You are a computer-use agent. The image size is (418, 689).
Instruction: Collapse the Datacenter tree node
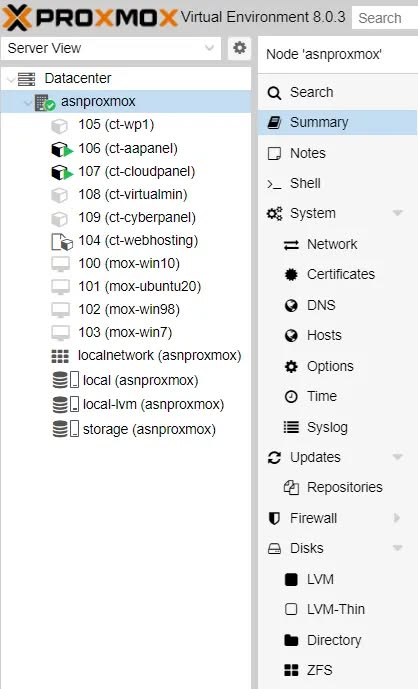11,80
